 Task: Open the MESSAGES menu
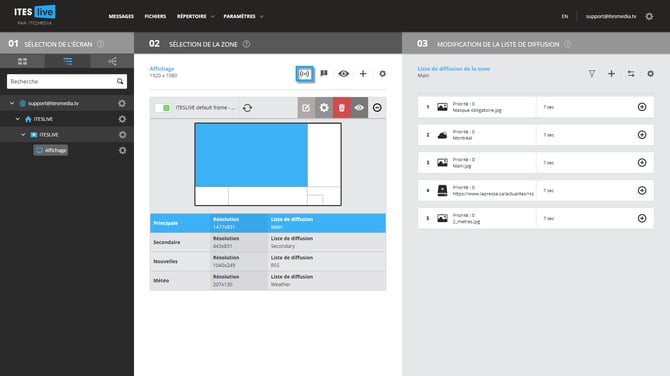(121, 16)
